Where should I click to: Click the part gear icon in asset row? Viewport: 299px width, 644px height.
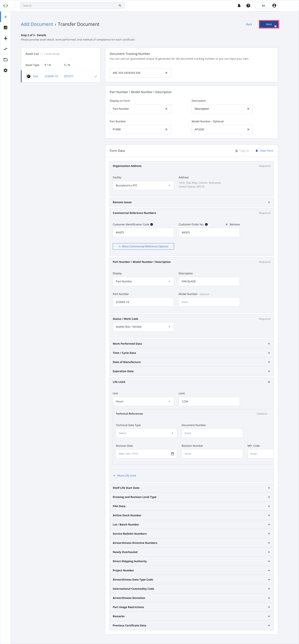[x=29, y=76]
